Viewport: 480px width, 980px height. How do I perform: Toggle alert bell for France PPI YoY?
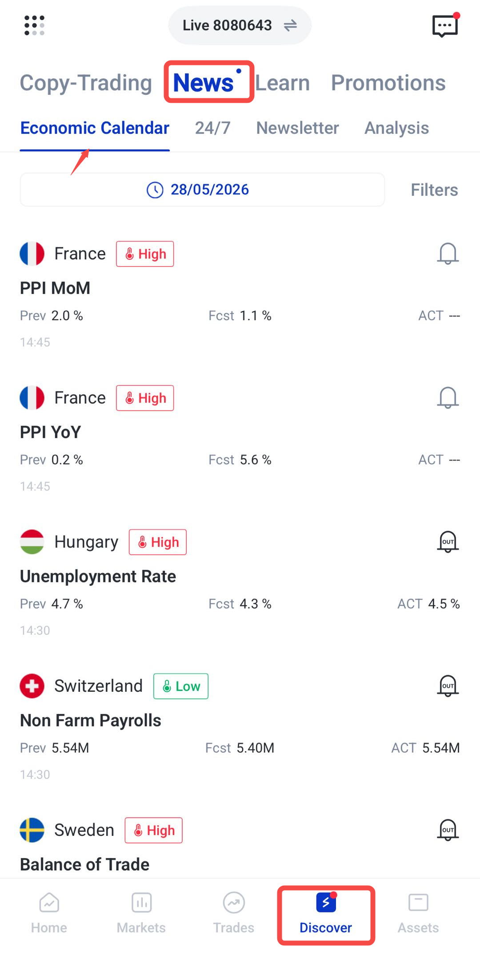pyautogui.click(x=448, y=398)
